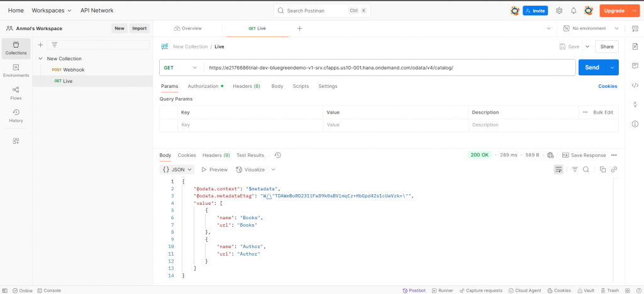The width and height of the screenshot is (644, 294).
Task: Open the configure sidebar apps grid icon
Action: click(x=16, y=141)
